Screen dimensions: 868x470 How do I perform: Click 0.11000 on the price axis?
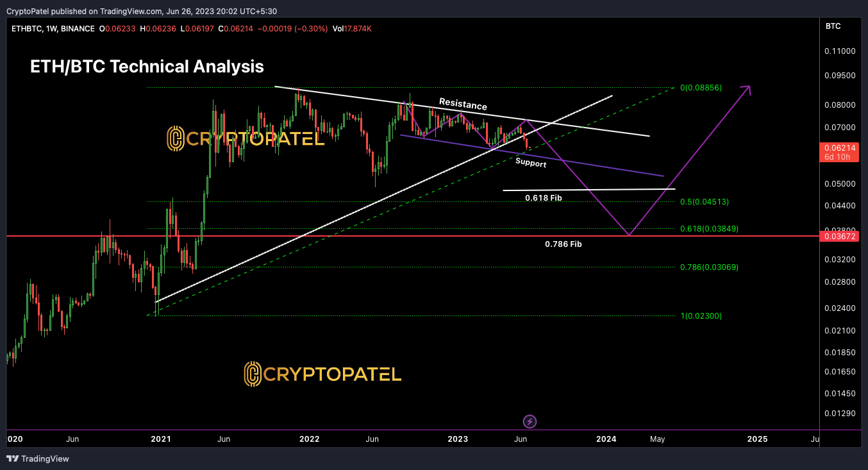(x=840, y=51)
